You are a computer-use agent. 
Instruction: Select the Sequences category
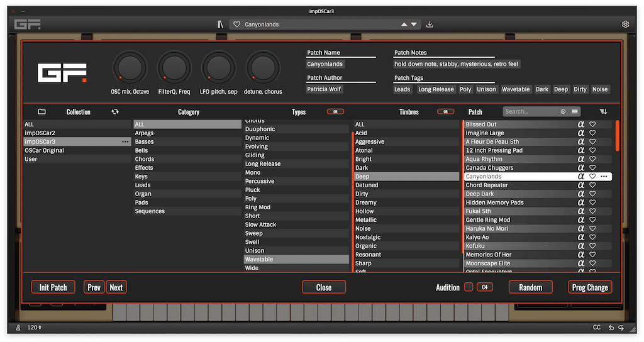(187, 211)
